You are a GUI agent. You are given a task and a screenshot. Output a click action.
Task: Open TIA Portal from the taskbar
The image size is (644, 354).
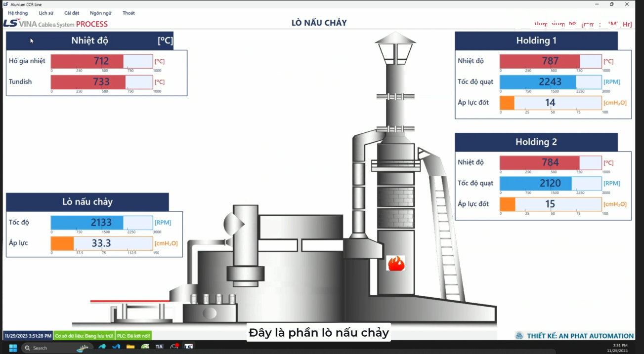(x=159, y=347)
